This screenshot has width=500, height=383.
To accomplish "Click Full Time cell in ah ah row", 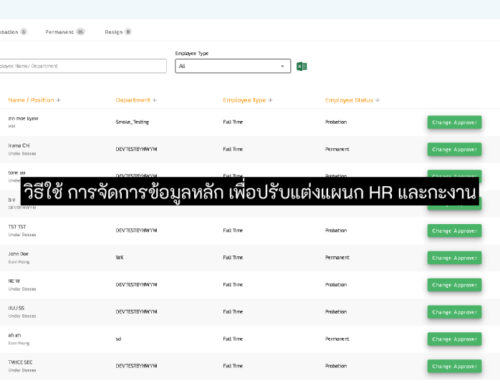I will pyautogui.click(x=233, y=339).
